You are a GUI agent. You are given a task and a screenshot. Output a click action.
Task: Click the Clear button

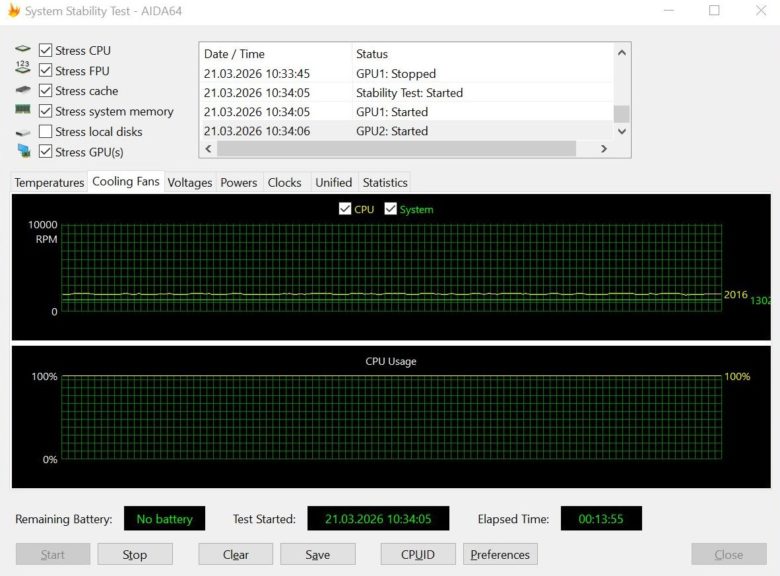pyautogui.click(x=236, y=554)
